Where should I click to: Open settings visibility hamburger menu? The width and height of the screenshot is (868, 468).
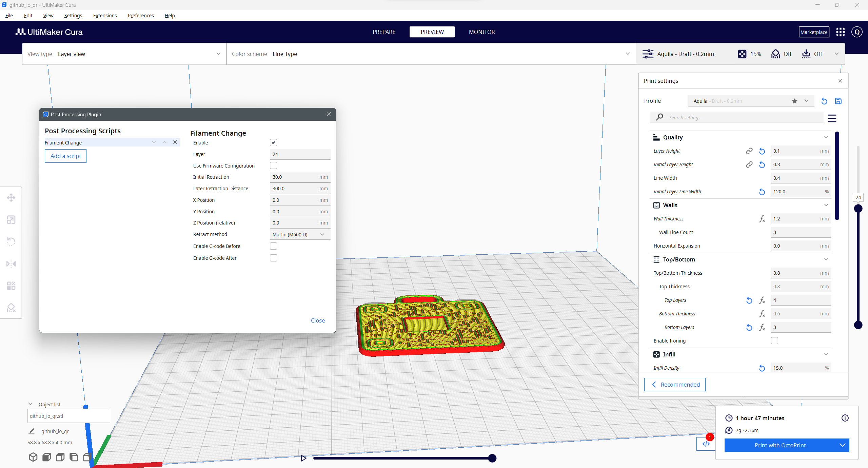(832, 118)
